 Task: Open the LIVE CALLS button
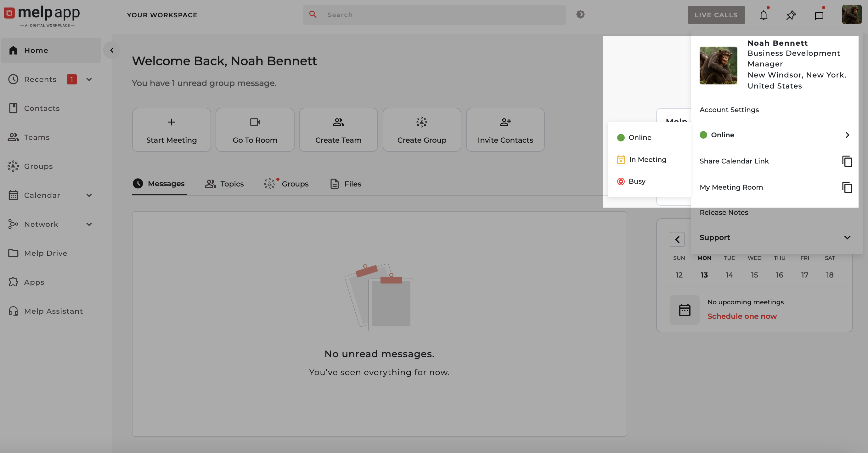coord(716,15)
